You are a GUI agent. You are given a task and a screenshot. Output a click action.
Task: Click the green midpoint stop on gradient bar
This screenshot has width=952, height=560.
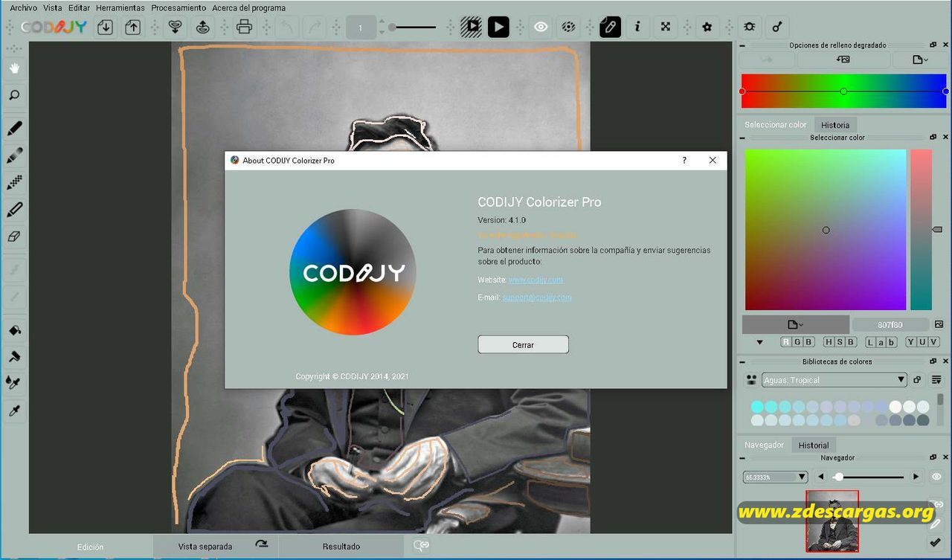point(843,91)
